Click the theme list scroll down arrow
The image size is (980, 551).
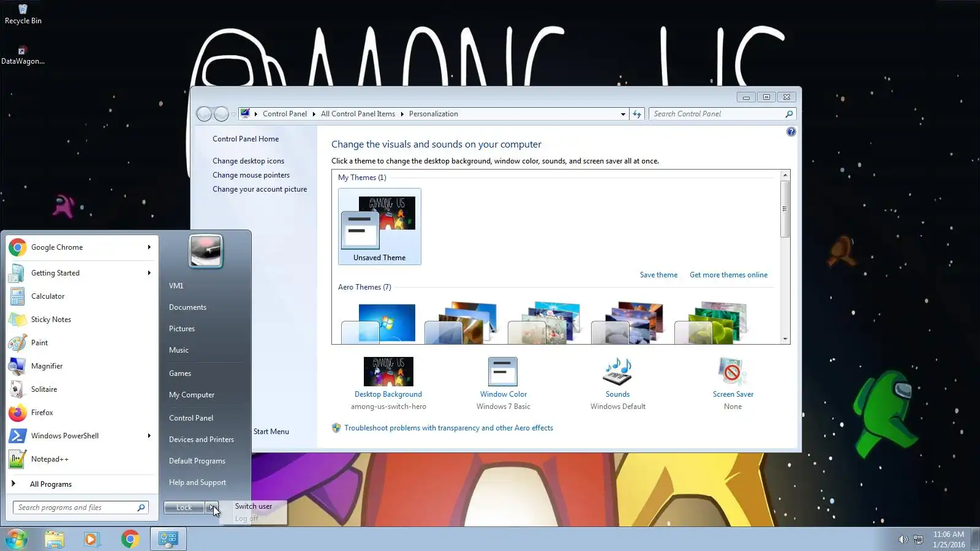pyautogui.click(x=785, y=339)
